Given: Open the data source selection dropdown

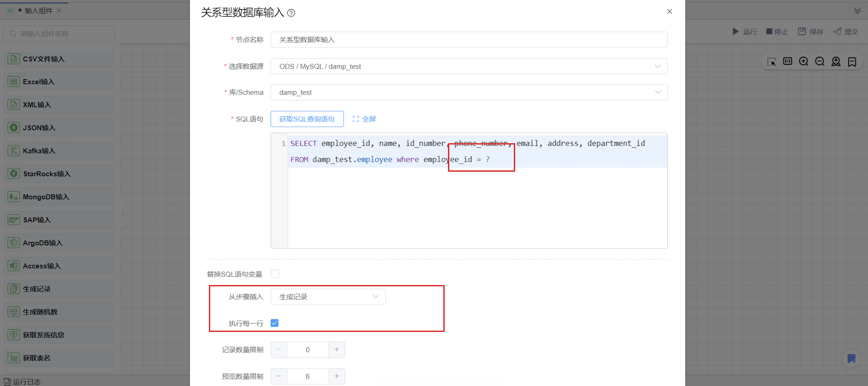Looking at the screenshot, I should pos(468,66).
